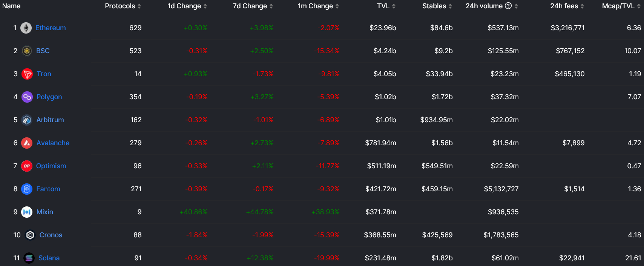This screenshot has width=644, height=266.
Task: Open the Avalanche chain page link
Action: coord(53,143)
